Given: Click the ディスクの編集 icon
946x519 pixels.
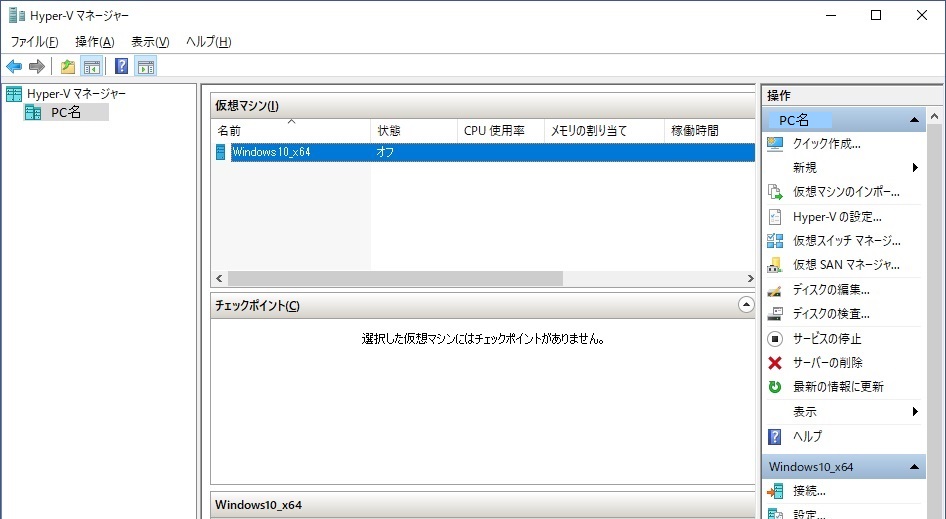Looking at the screenshot, I should [x=775, y=290].
